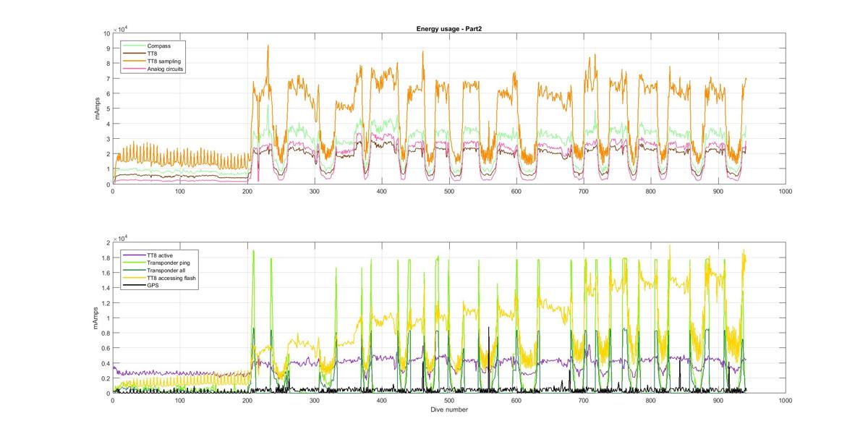The height and width of the screenshot is (442, 868).
Task: Click the y-axis tick "10" on the top plot
Action: [106, 33]
